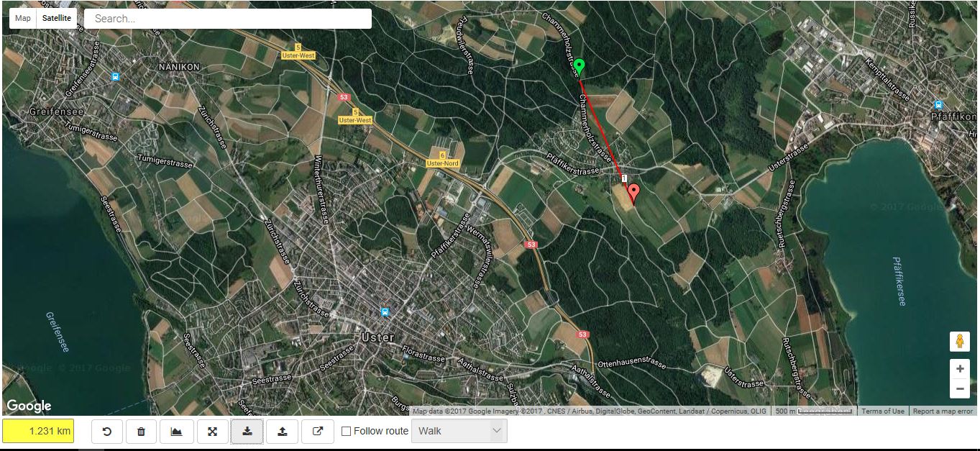Enable the Follow route checkbox

click(347, 432)
